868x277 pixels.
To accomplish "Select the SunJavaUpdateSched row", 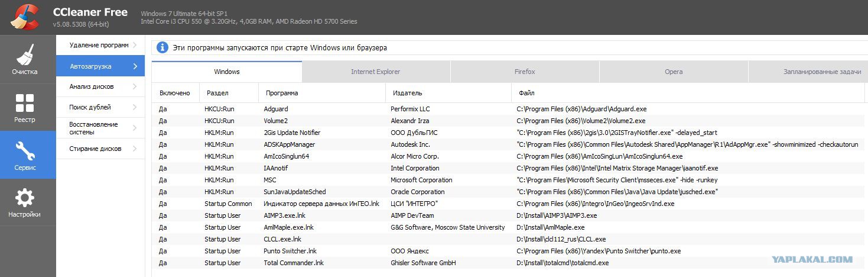I will pos(508,192).
